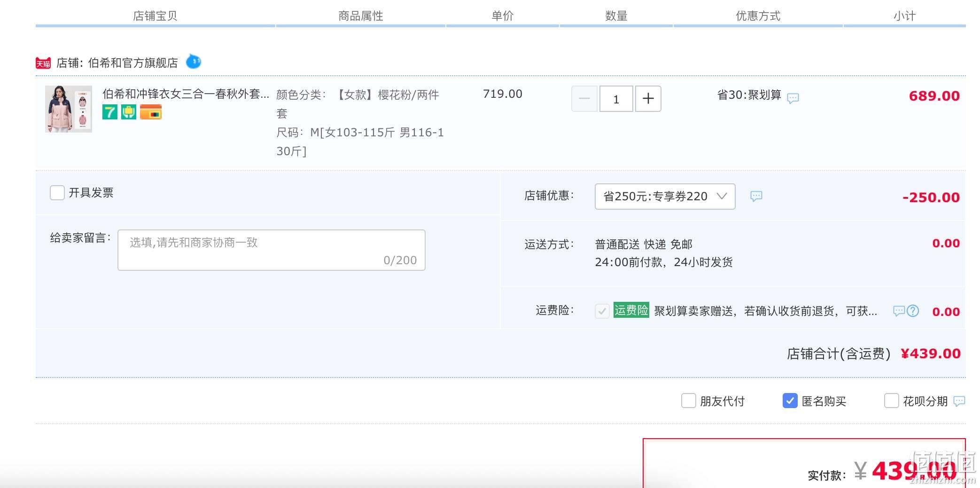
Task: Click the subtotal price 689.00
Action: point(934,96)
